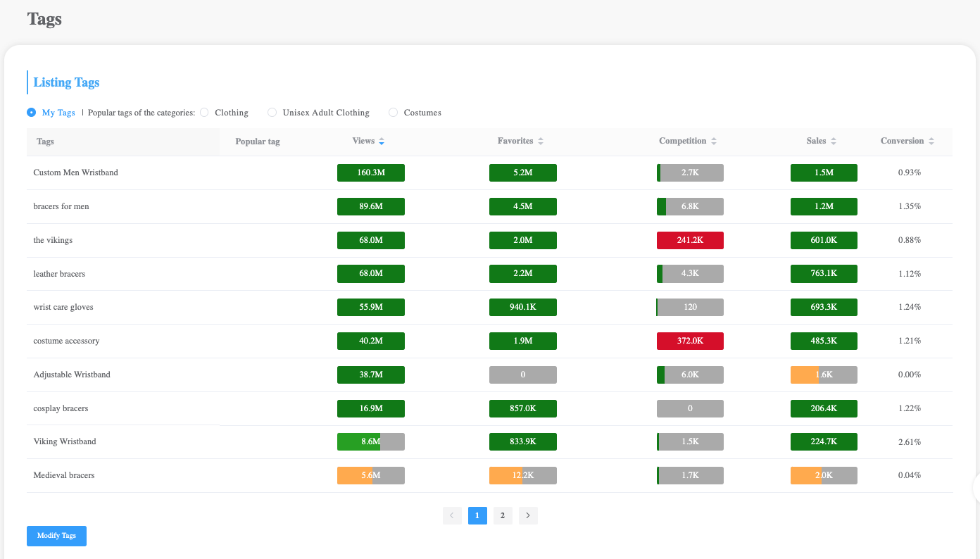The height and width of the screenshot is (559, 980).
Task: Click Viking Wristband views bar 8.6M
Action: [x=371, y=442]
